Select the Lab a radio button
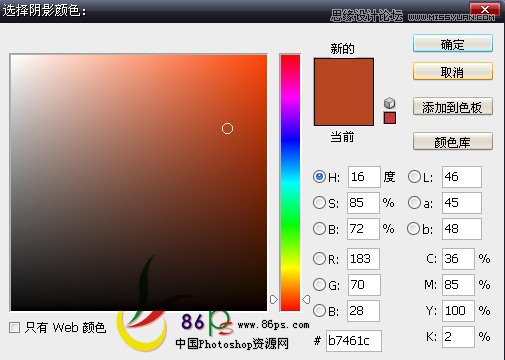The image size is (505, 360). pyautogui.click(x=414, y=203)
